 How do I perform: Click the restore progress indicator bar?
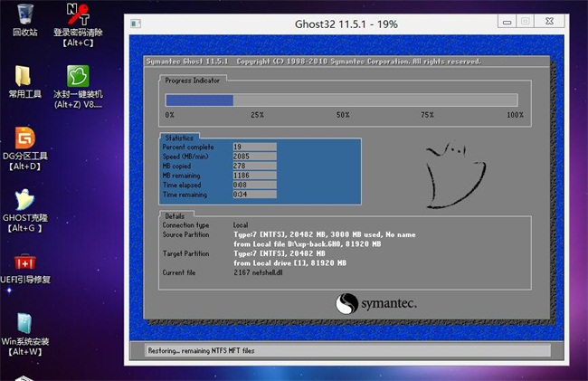(340, 100)
